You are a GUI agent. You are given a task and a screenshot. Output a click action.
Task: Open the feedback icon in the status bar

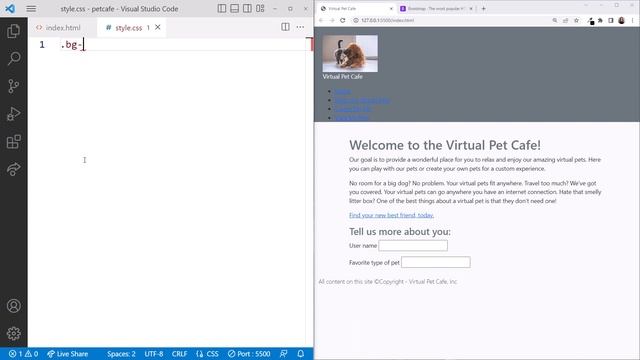click(x=284, y=354)
